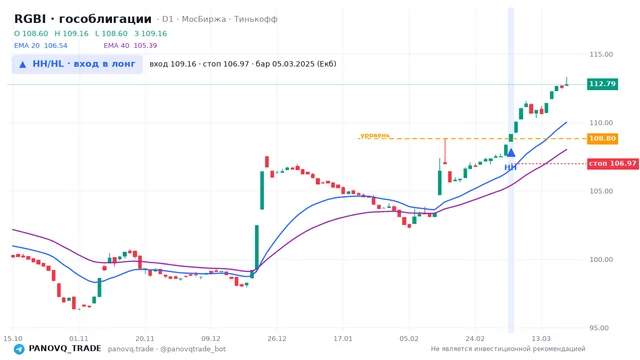Click the 09.12 date axis label

coord(211,338)
